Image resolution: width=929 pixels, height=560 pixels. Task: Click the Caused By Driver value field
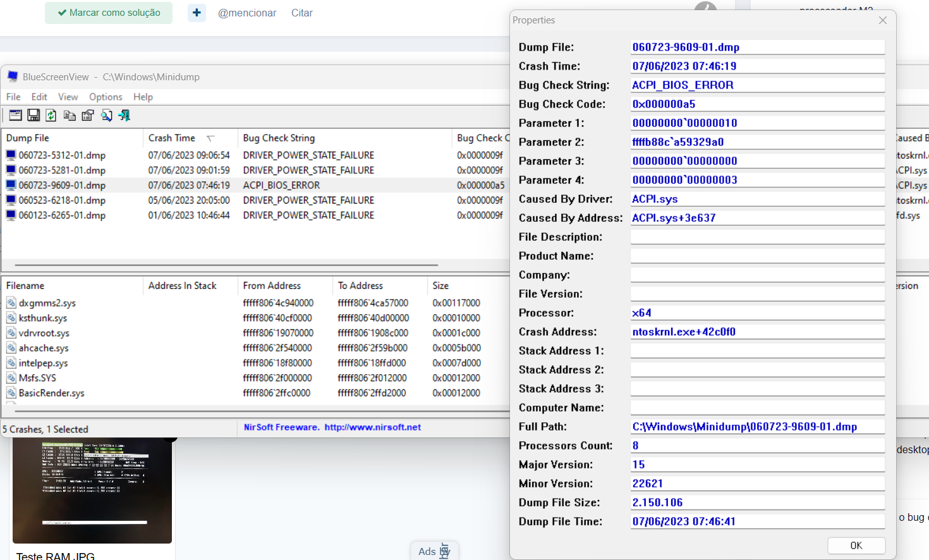point(758,199)
